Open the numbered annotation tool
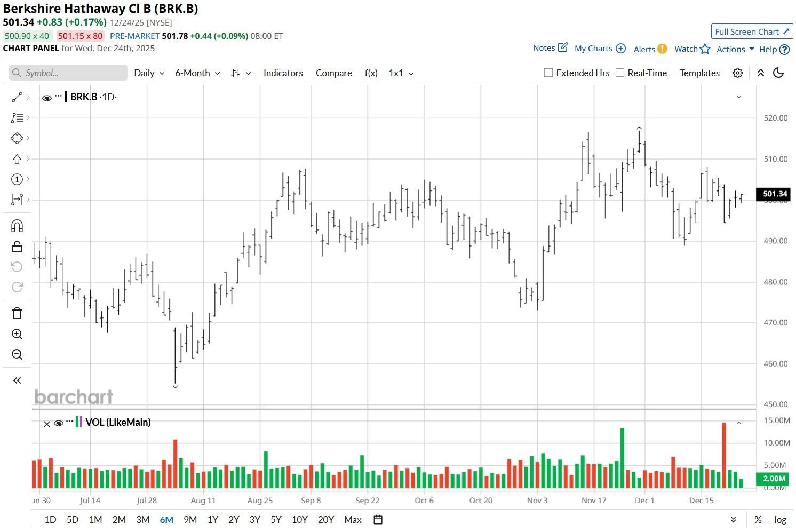Viewport: 796px width, 532px height. click(x=17, y=179)
